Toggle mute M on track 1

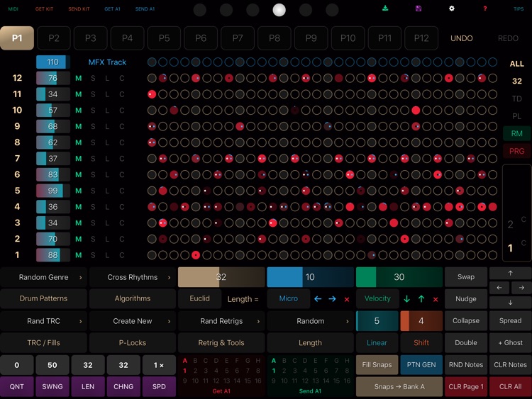coord(78,255)
